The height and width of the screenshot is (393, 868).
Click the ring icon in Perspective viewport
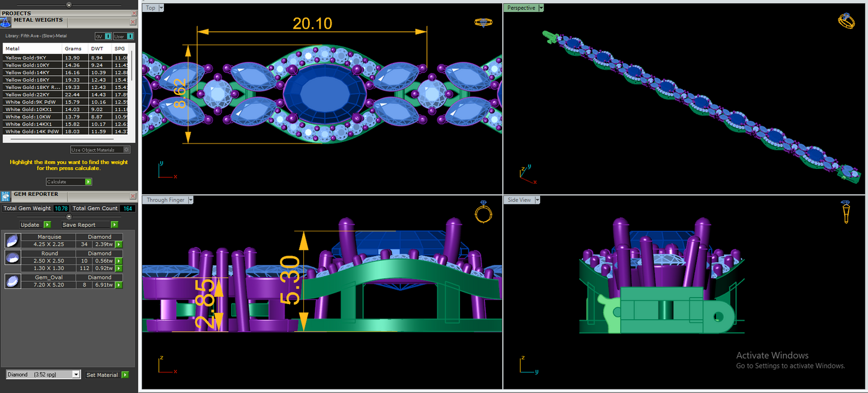click(847, 21)
